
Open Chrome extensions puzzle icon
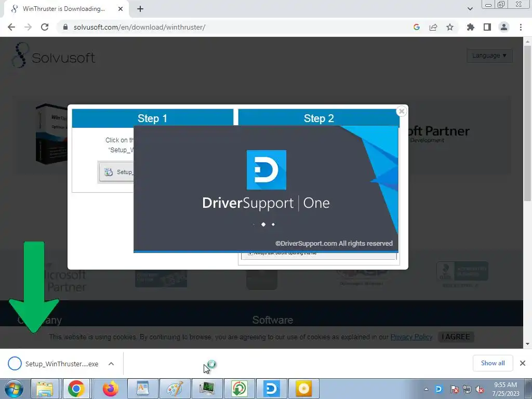tap(471, 27)
